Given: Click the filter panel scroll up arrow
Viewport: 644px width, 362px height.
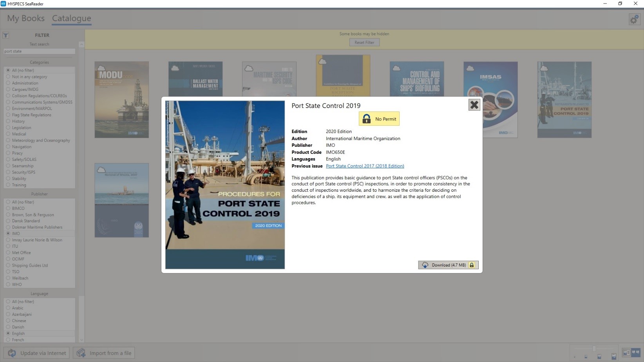Looking at the screenshot, I should [x=81, y=45].
